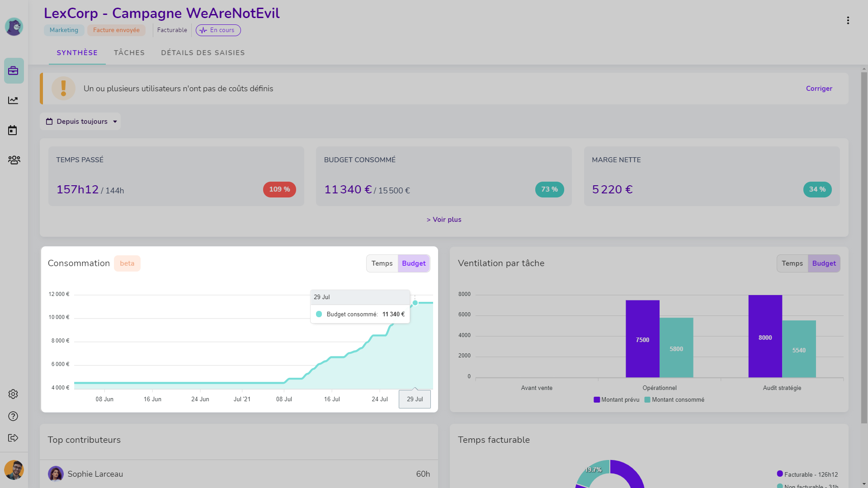Image resolution: width=868 pixels, height=488 pixels.
Task: Click the 34 % net margin badge
Action: [x=817, y=189]
